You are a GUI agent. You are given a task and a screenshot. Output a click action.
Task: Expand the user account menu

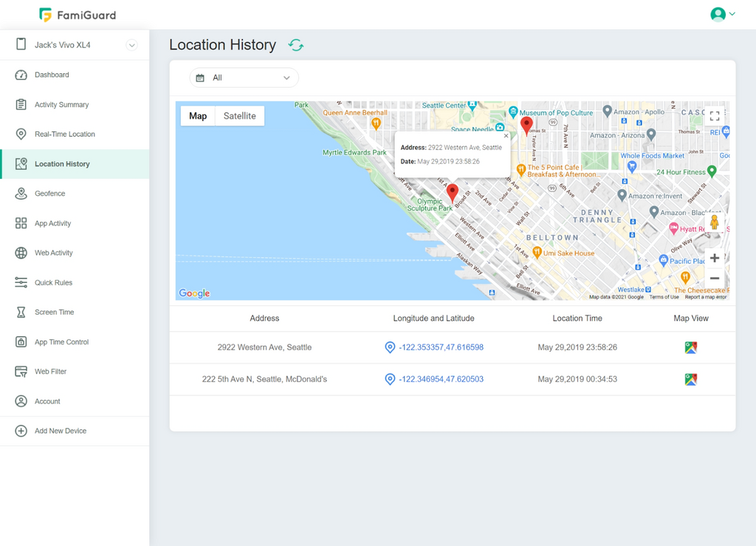pos(723,14)
